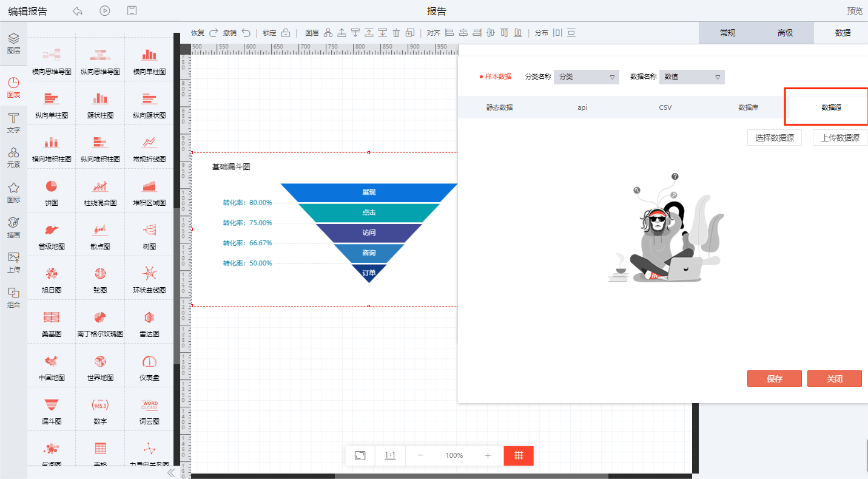Image resolution: width=868 pixels, height=479 pixels.
Task: Open the 图层 layers sidebar panel
Action: coord(13,44)
